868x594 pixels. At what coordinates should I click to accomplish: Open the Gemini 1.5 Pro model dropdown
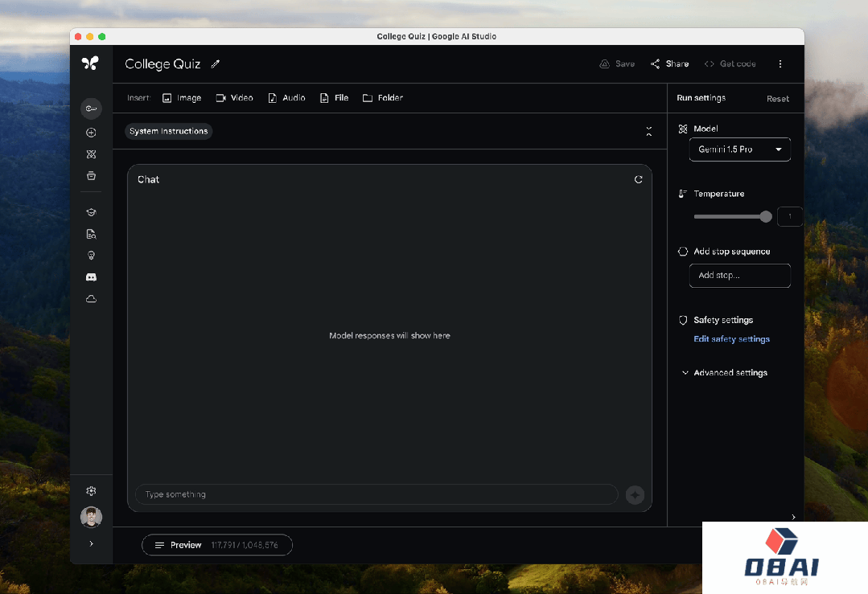(739, 150)
